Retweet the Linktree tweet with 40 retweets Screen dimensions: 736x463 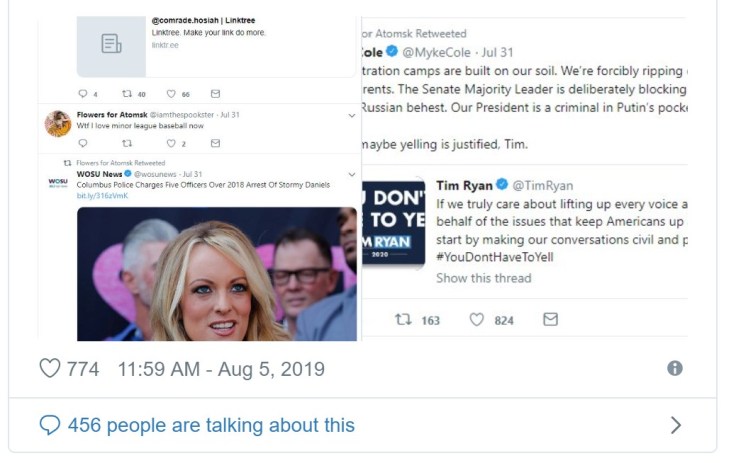(x=126, y=94)
